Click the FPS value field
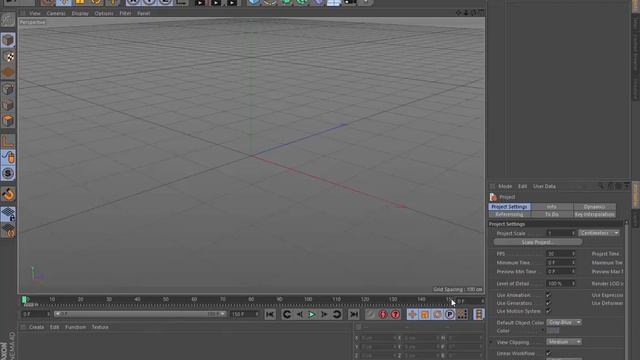The height and width of the screenshot is (360, 640). pos(560,253)
